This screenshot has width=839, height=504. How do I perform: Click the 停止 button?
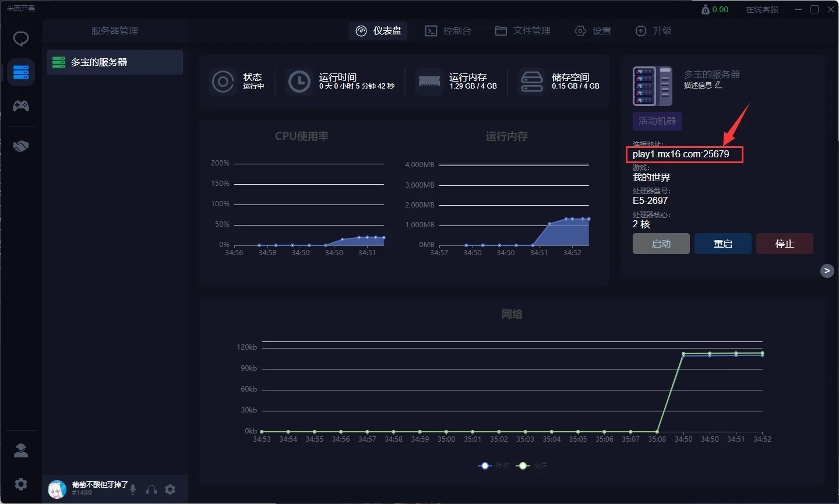point(785,244)
